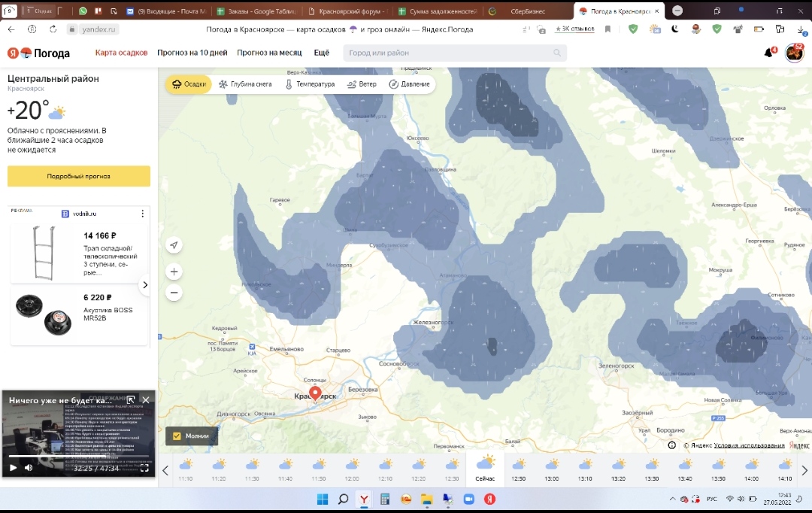Click the РУС language indicator
This screenshot has height=513, width=812.
[711, 499]
